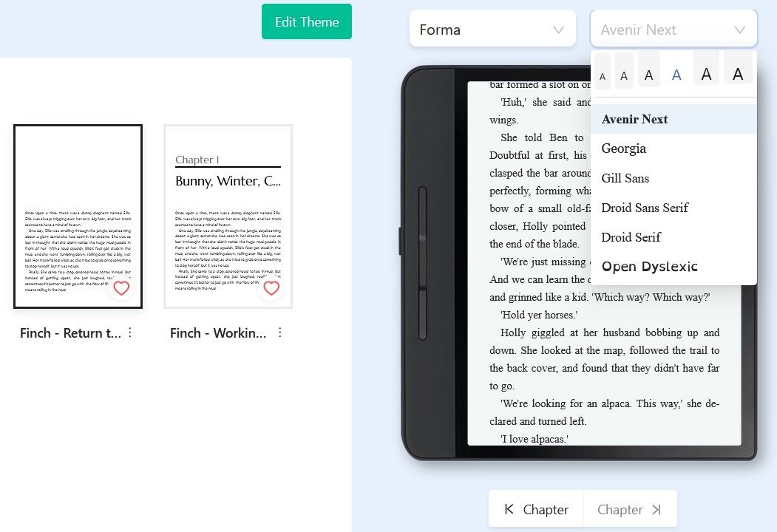Select the second smallest font size A
Image resolution: width=777 pixels, height=532 pixels.
[624, 72]
